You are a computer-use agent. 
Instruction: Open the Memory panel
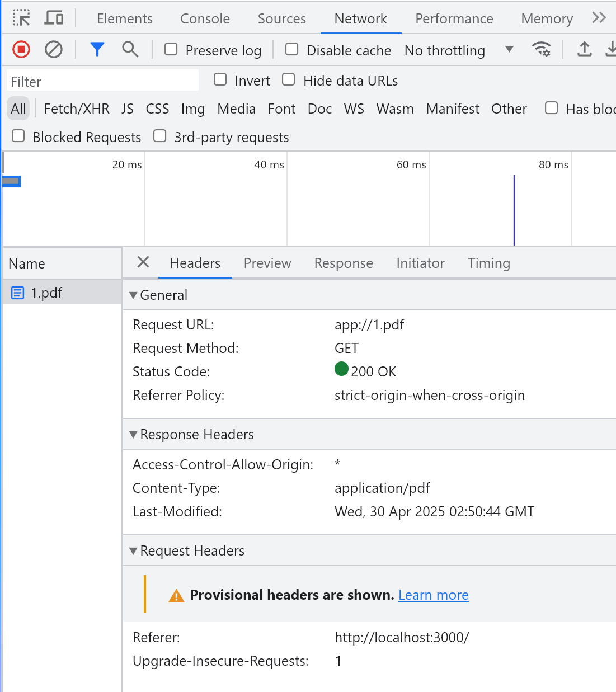[547, 18]
